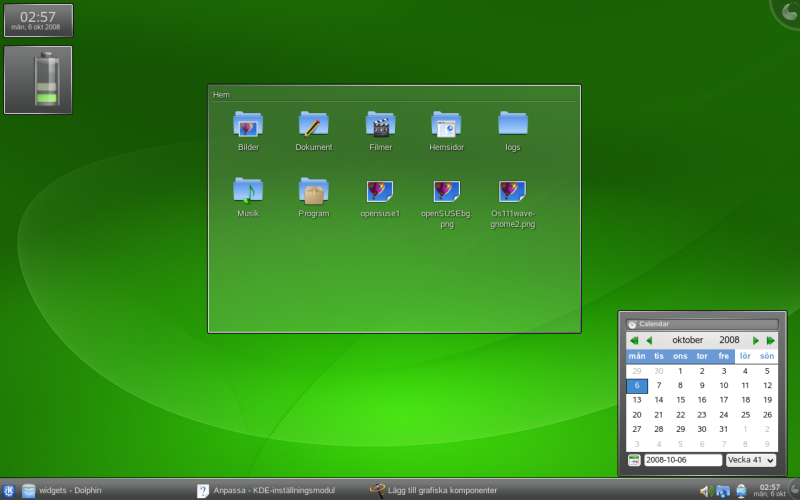Open the logs folder
The height and width of the screenshot is (500, 800).
pos(513,131)
